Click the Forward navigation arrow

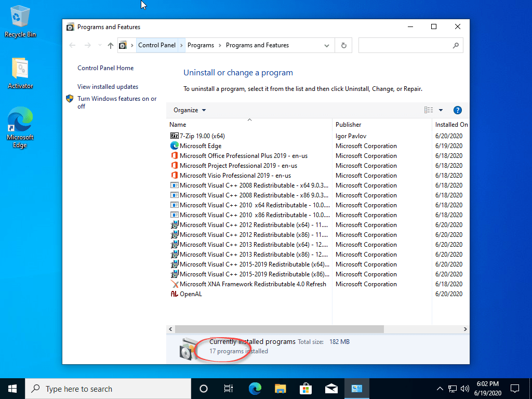[87, 46]
